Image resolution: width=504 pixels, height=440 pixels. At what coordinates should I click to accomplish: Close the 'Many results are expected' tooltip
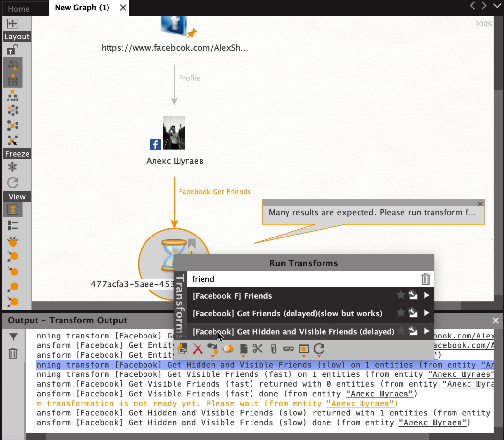(480, 203)
